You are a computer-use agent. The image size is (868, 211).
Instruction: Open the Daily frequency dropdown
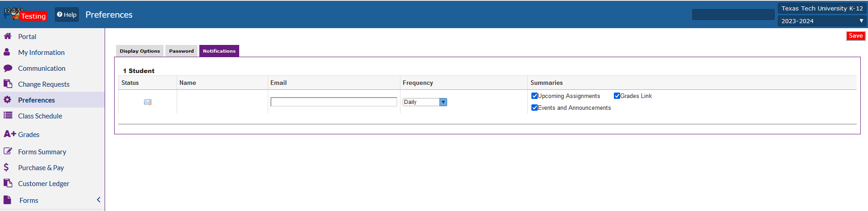coord(425,102)
